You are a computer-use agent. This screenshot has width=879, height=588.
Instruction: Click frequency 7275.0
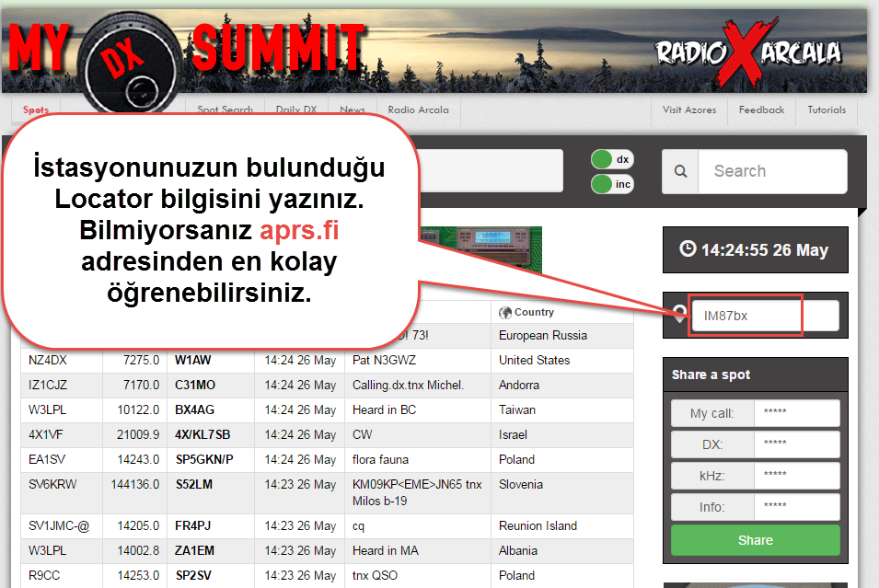[141, 360]
